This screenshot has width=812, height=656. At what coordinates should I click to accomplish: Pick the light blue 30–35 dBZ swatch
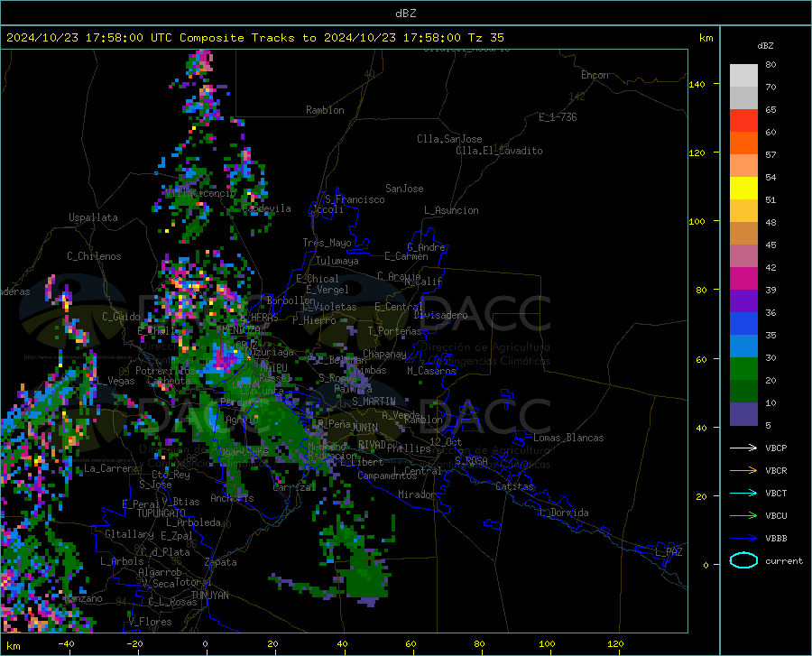pos(743,346)
